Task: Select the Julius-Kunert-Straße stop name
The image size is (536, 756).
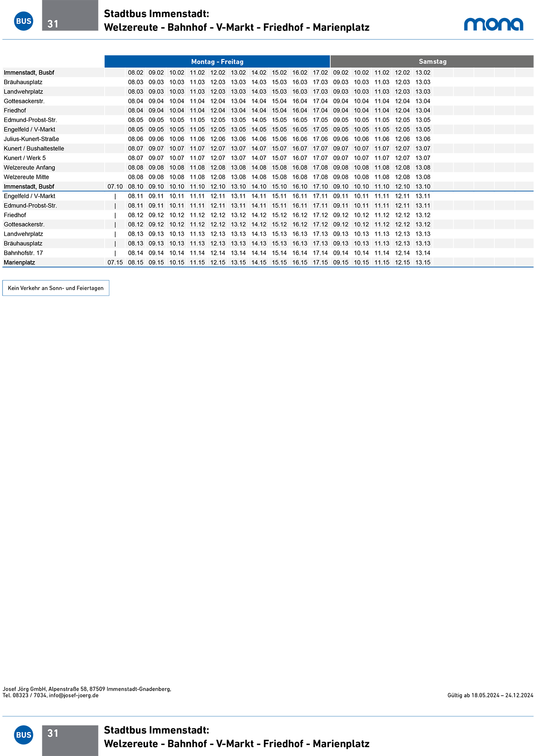Action: (31, 139)
